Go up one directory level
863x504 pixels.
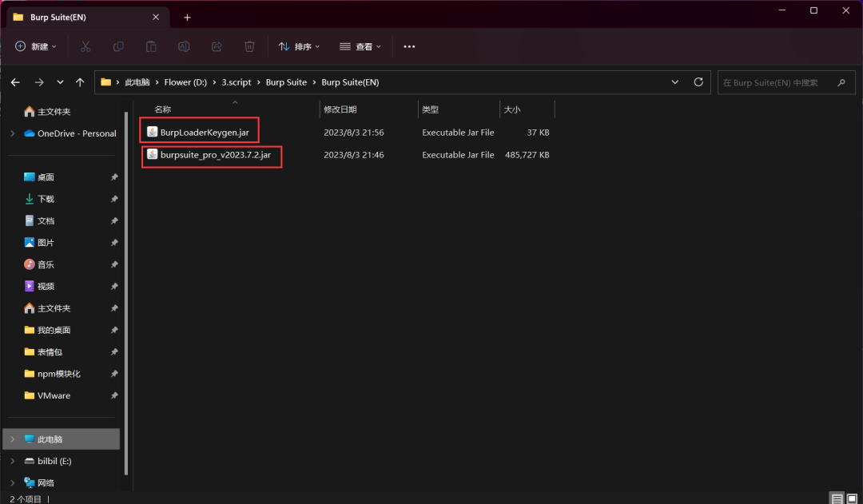tap(80, 82)
